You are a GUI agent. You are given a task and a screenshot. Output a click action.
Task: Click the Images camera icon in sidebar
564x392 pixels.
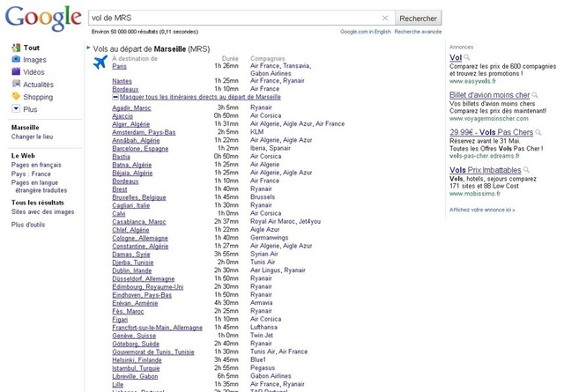point(16,60)
